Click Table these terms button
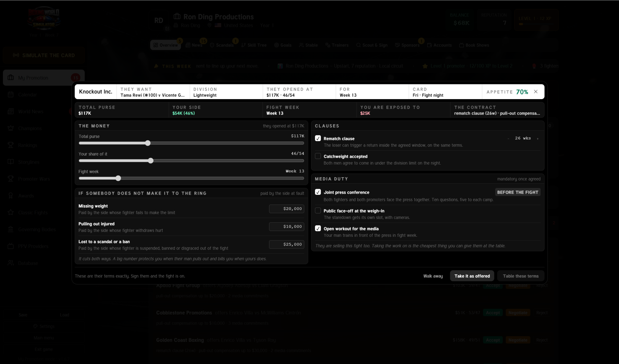Screen dimensions: 619x364 point(521,276)
